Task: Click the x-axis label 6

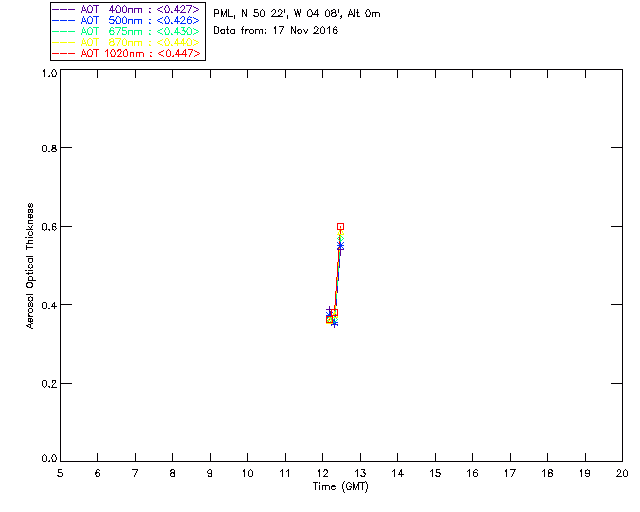Action: pos(98,474)
